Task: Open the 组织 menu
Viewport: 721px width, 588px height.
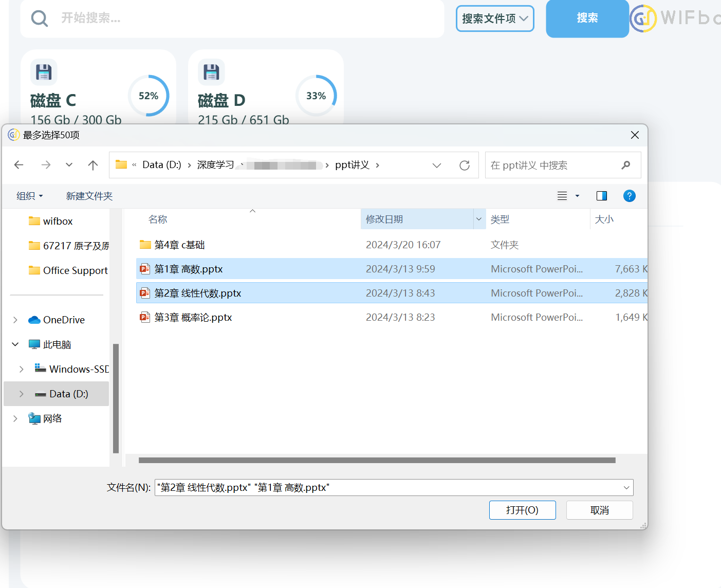Action: [x=29, y=196]
